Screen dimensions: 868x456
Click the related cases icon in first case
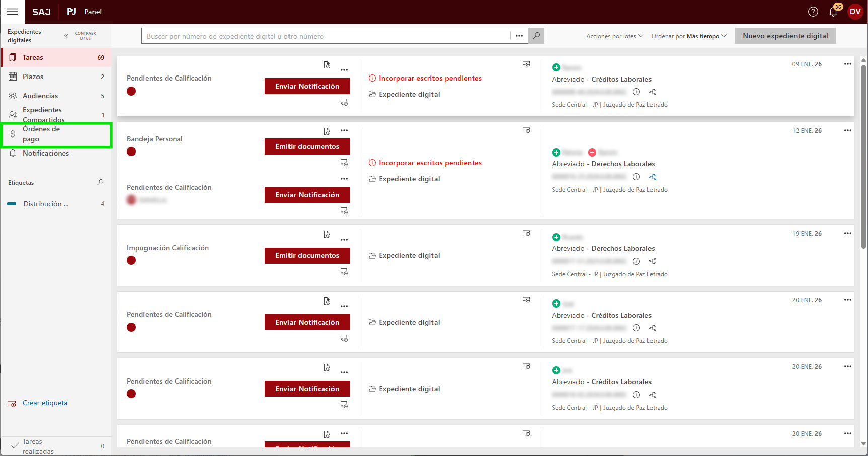(653, 92)
